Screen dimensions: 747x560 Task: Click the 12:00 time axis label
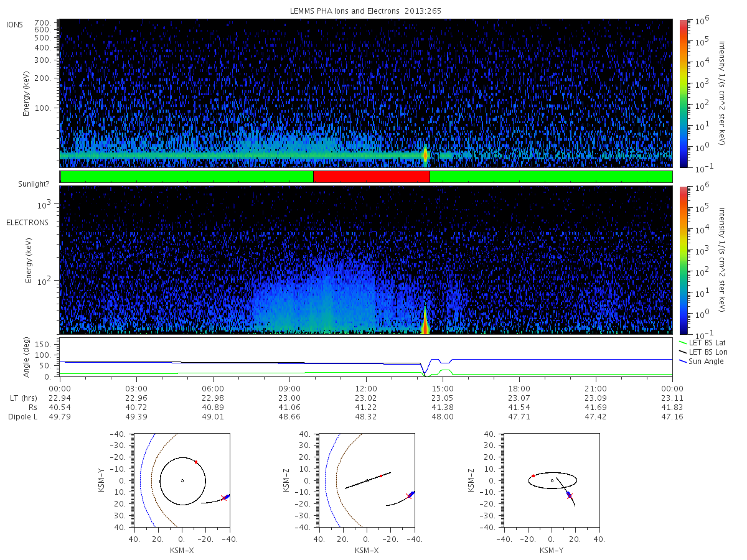click(366, 387)
